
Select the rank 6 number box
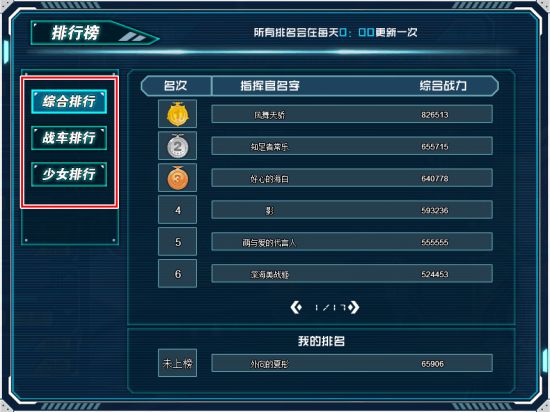pos(177,273)
